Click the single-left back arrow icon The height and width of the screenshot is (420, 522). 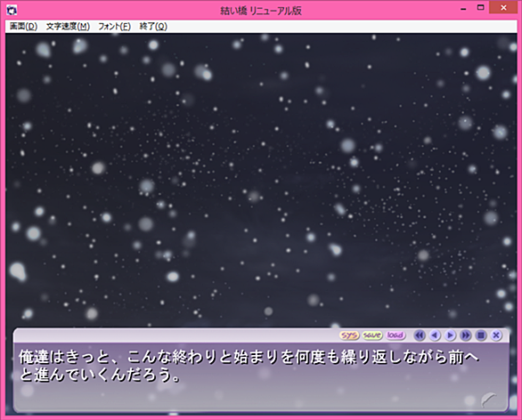[435, 335]
